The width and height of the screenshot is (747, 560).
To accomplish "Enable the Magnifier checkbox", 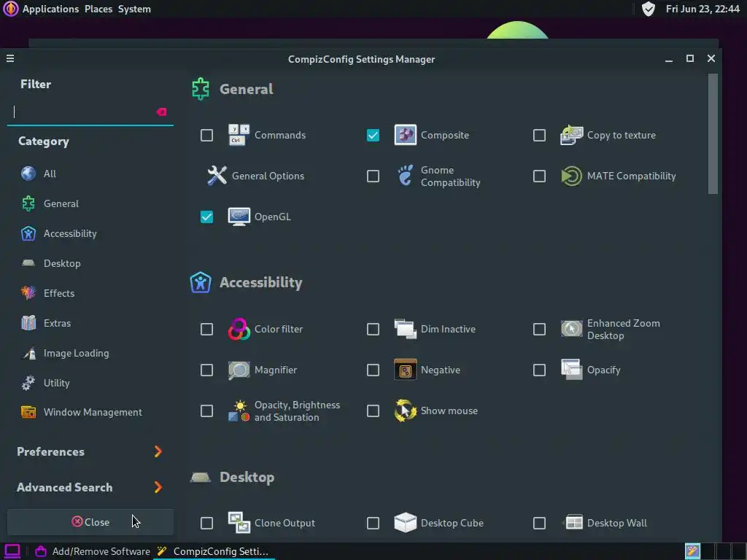I will [206, 370].
